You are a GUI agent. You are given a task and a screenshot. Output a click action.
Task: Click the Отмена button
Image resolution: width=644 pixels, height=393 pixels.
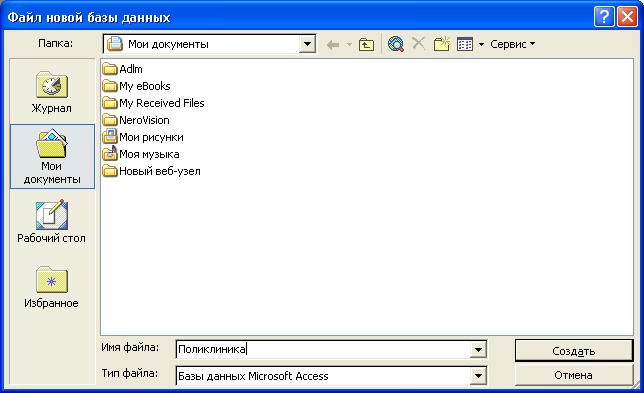[574, 375]
